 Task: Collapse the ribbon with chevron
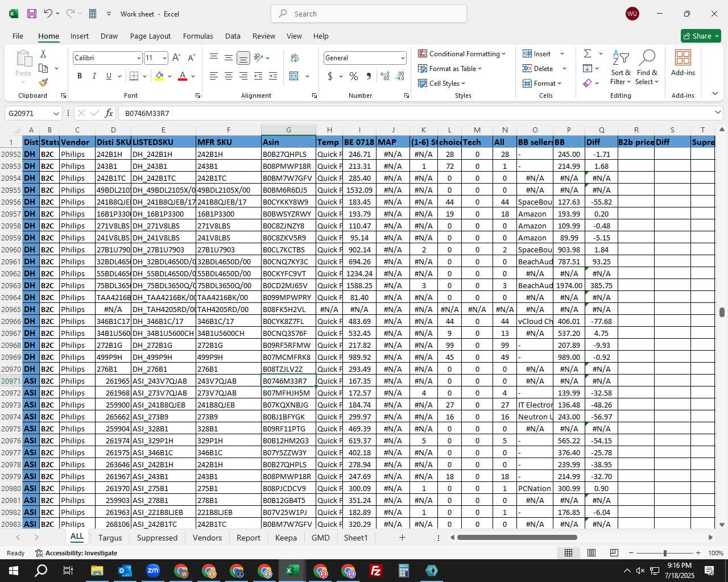coord(715,94)
